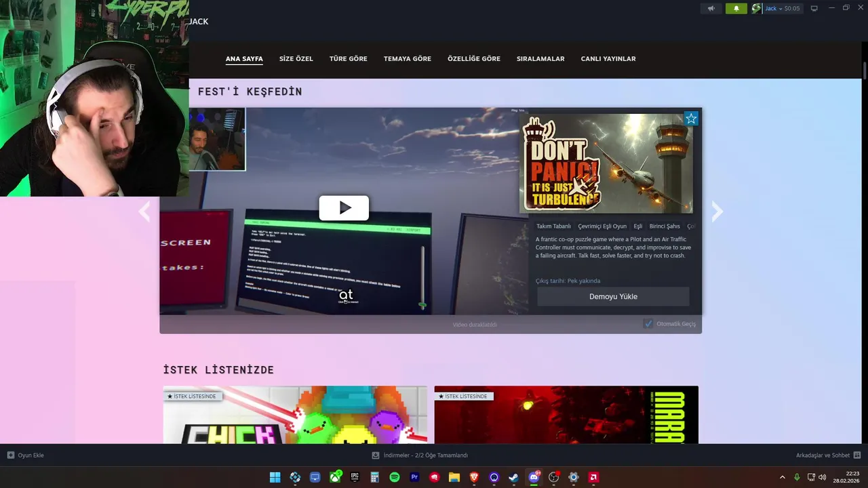868x488 pixels.
Task: Open Discord from the taskbar
Action: click(534, 477)
